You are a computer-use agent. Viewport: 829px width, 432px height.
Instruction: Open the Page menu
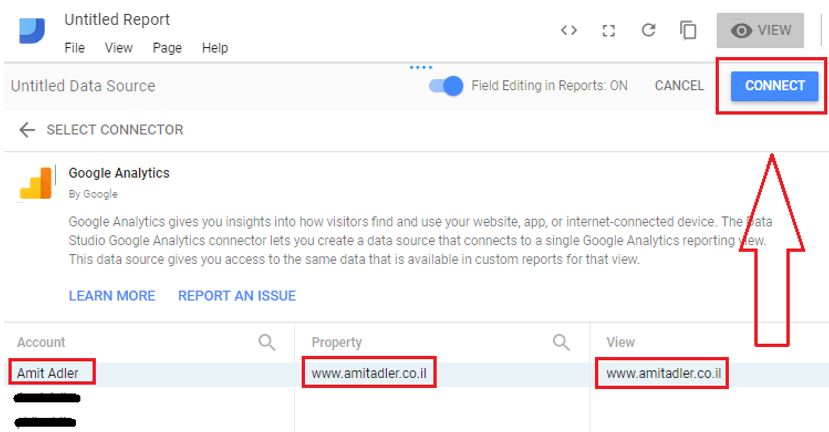(167, 48)
